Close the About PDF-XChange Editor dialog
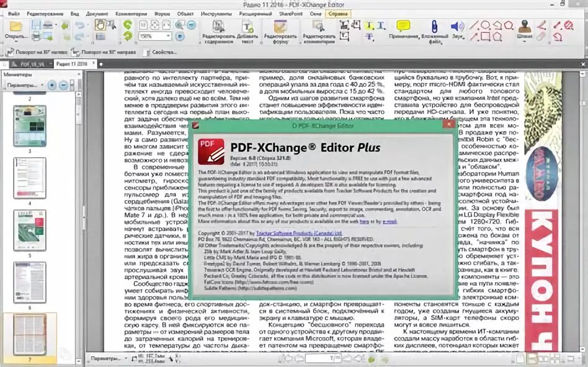588x367 pixels. 448,125
